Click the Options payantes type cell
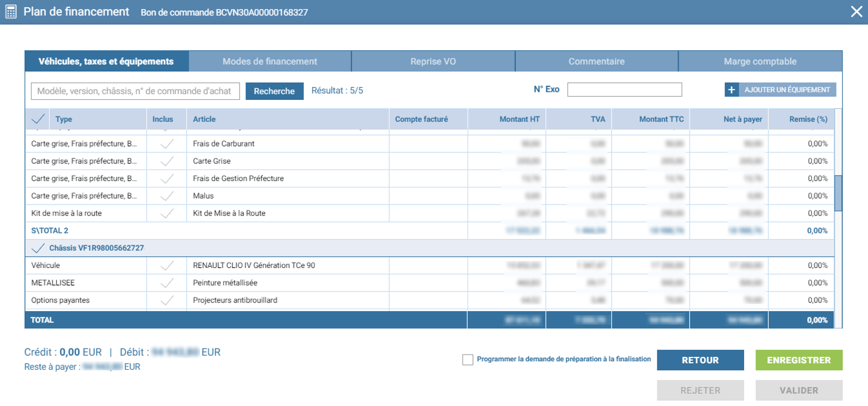Viewport: 868px width, 406px height. tap(86, 300)
